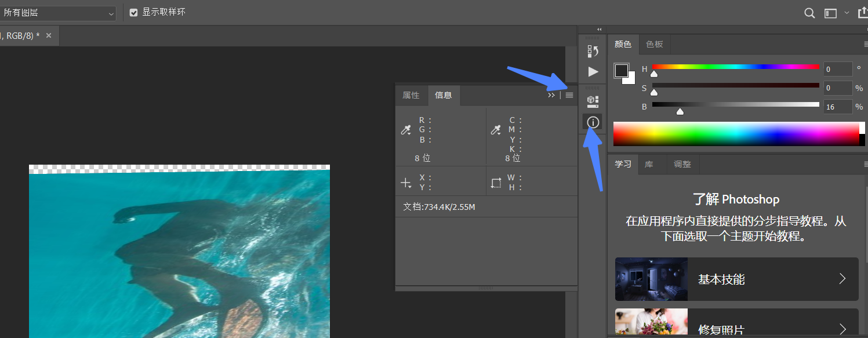The height and width of the screenshot is (338, 868).
Task: Switch to the 色板 tab
Action: [654, 43]
